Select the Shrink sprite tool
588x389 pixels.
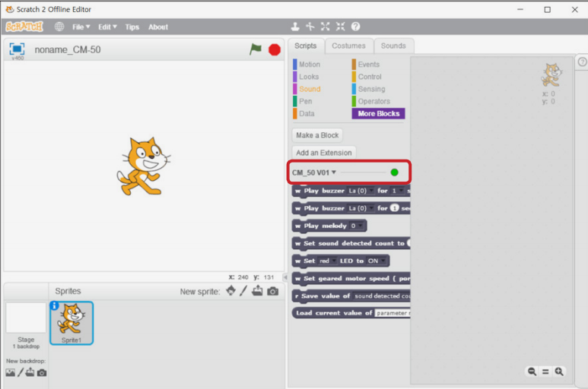(x=340, y=27)
